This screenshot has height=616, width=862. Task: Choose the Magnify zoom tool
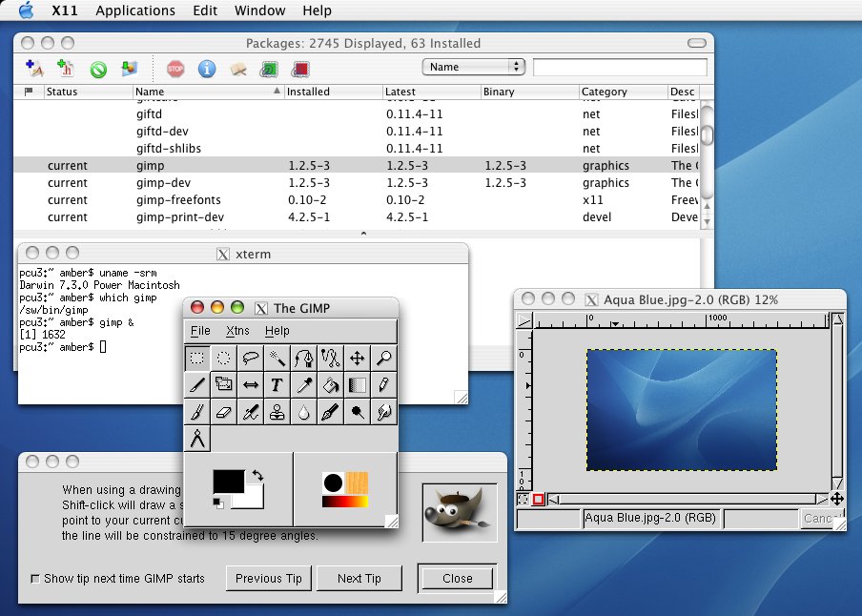[x=383, y=358]
